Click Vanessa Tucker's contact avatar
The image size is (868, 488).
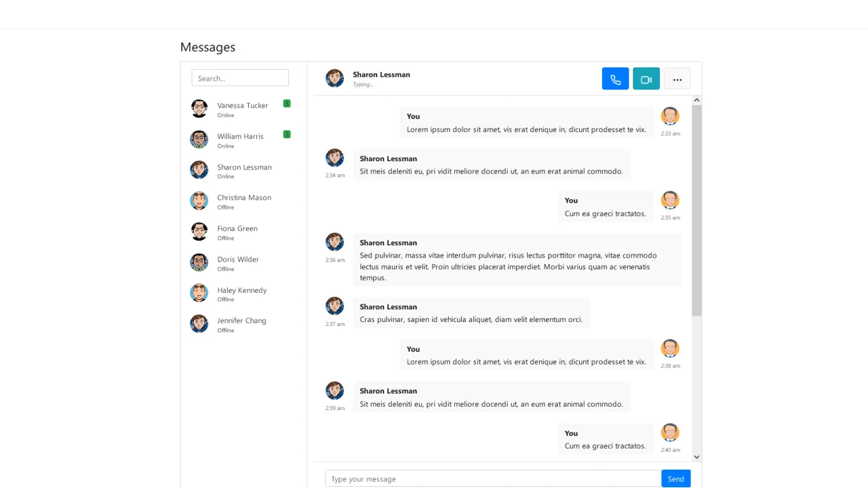(x=199, y=108)
